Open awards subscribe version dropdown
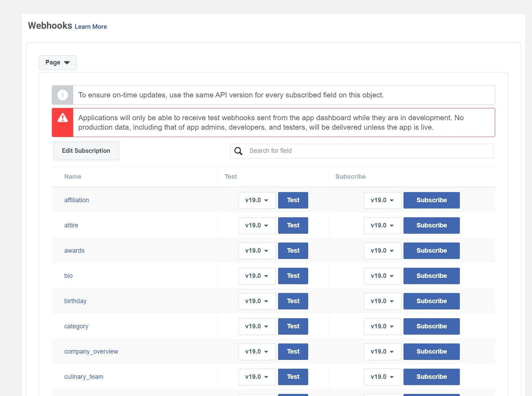Screen dimensions: 532x396 [382, 251]
